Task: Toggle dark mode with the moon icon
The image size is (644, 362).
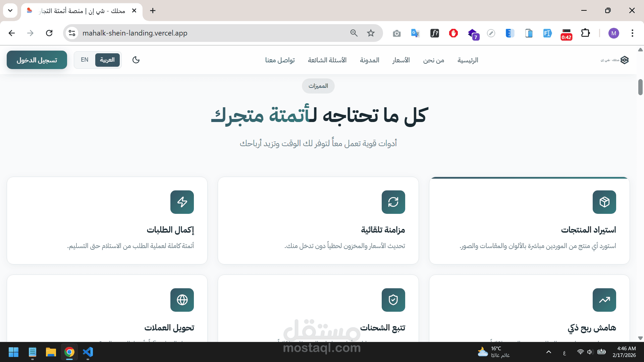Action: click(136, 60)
